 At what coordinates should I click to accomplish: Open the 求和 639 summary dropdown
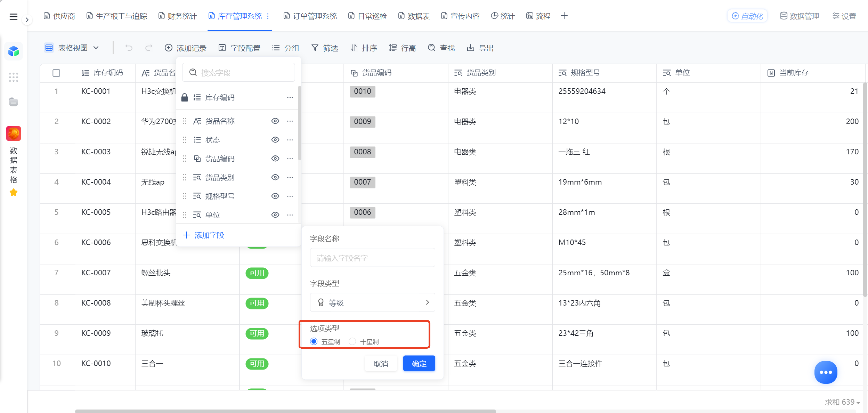click(x=843, y=402)
